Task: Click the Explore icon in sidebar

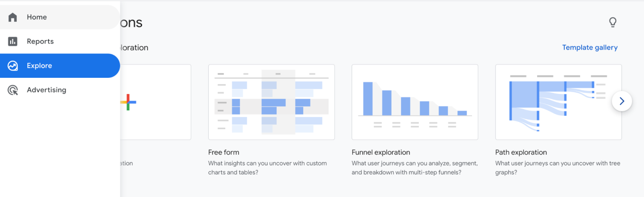Action: pyautogui.click(x=13, y=66)
